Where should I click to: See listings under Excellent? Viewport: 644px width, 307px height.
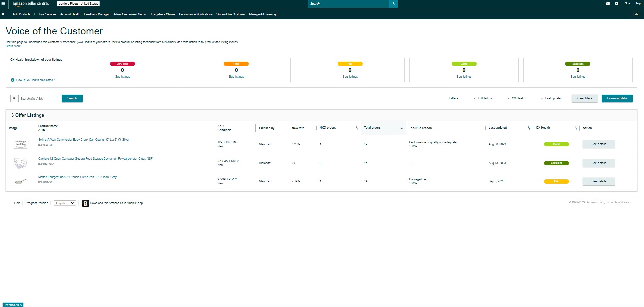coord(578,77)
